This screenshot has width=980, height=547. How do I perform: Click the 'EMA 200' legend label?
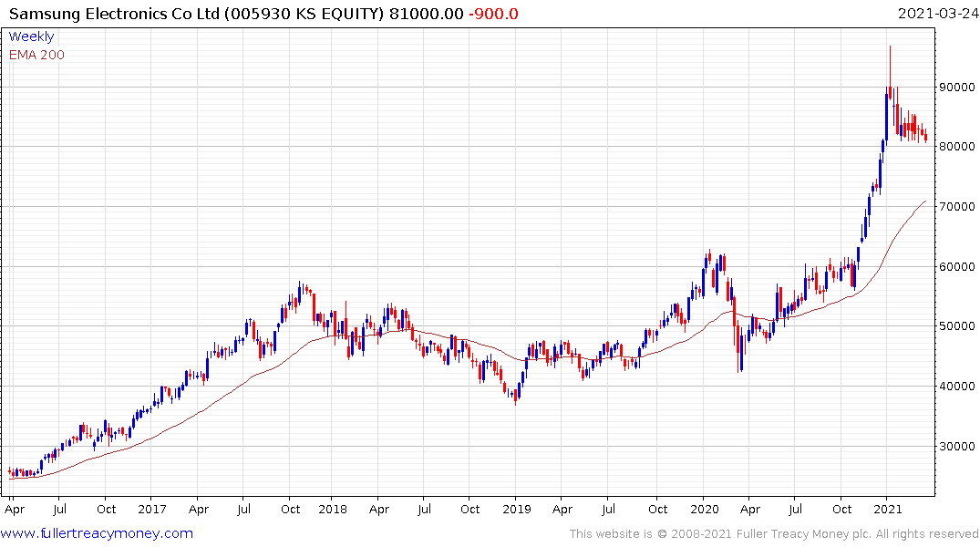point(36,55)
